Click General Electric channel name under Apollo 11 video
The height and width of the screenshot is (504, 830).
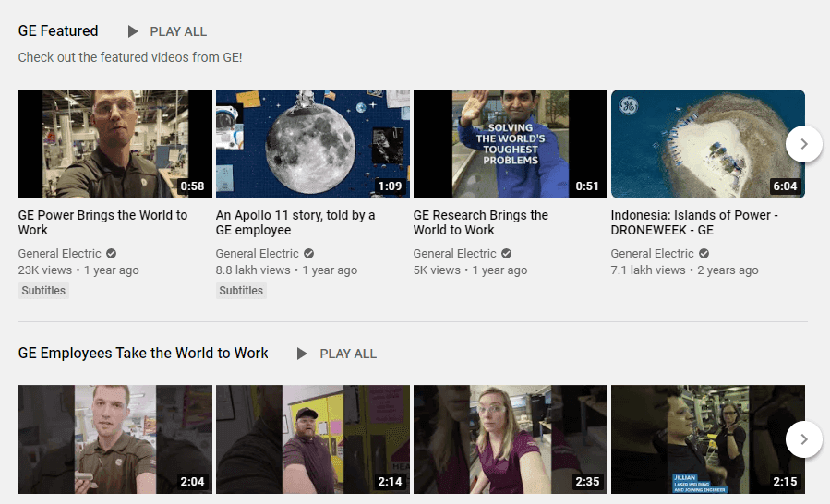tap(259, 254)
